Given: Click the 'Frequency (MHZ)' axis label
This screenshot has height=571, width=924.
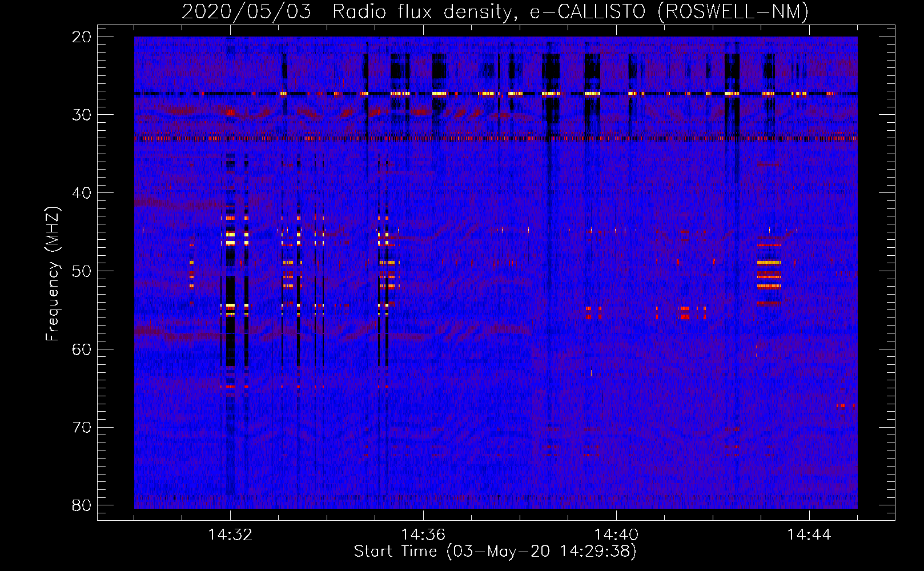Looking at the screenshot, I should 53,274.
